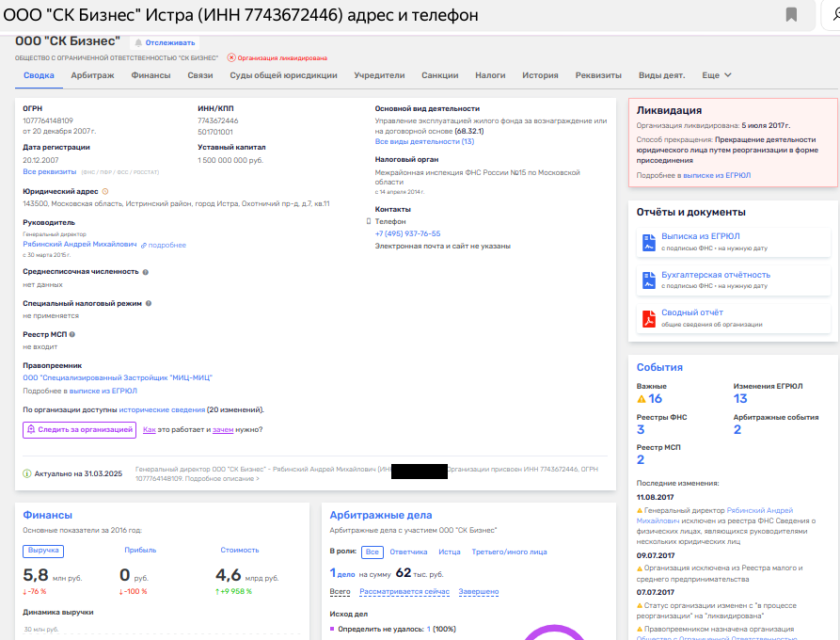Expand the Еще dropdown in navigation
Image resolution: width=840 pixels, height=640 pixels.
coord(717,75)
